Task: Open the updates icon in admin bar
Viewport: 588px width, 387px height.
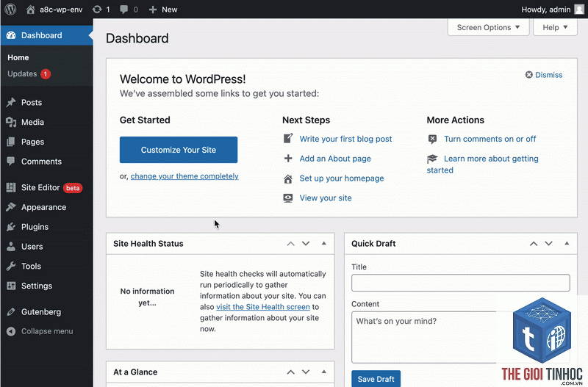Action: coord(97,10)
